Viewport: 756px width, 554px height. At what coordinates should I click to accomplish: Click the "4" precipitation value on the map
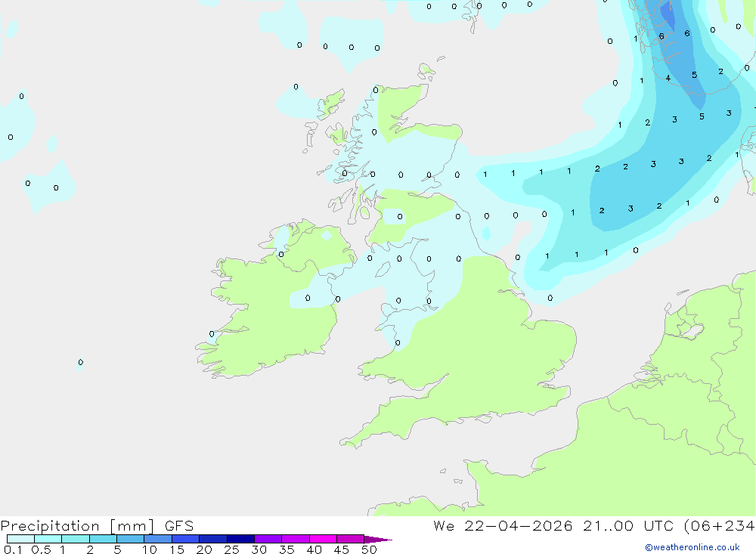pyautogui.click(x=668, y=78)
